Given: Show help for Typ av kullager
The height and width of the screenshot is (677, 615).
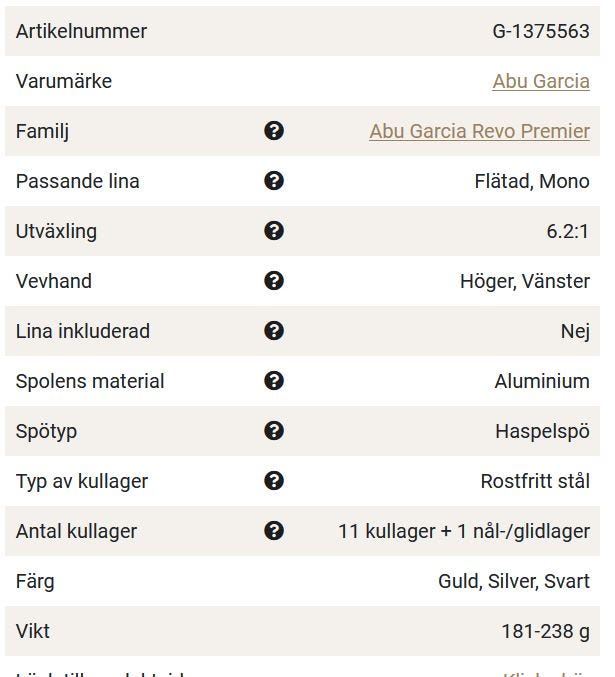Looking at the screenshot, I should [x=274, y=481].
